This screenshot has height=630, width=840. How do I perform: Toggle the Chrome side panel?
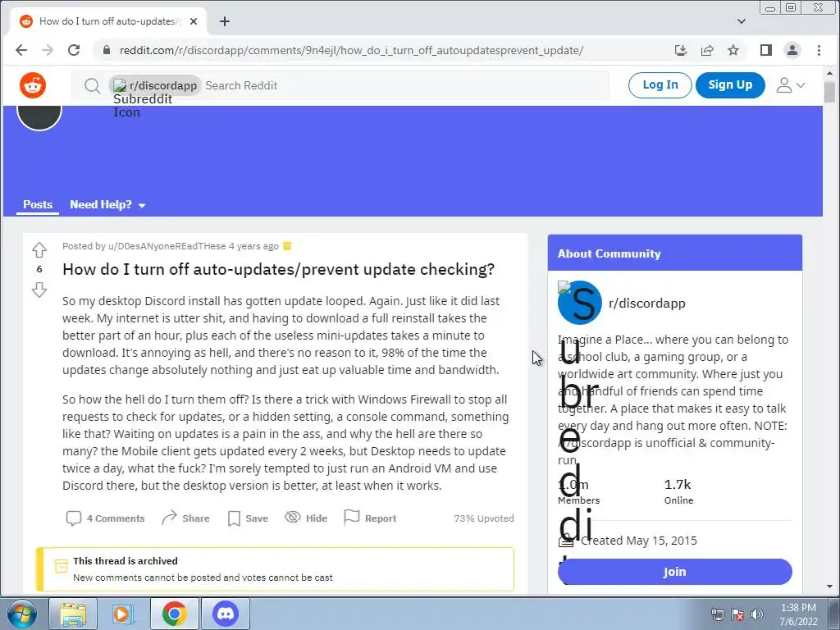[765, 50]
